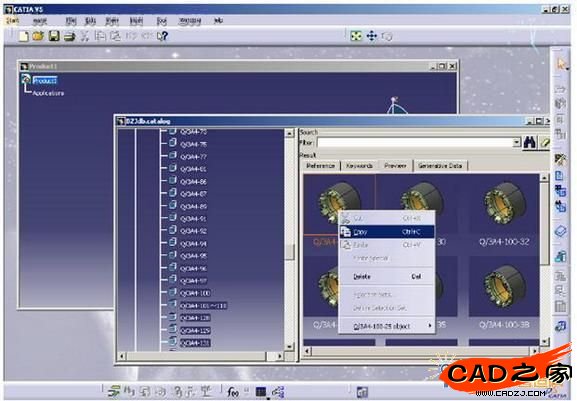Select the Q/3M4-100 chapter in catalog tree

[x=195, y=293]
